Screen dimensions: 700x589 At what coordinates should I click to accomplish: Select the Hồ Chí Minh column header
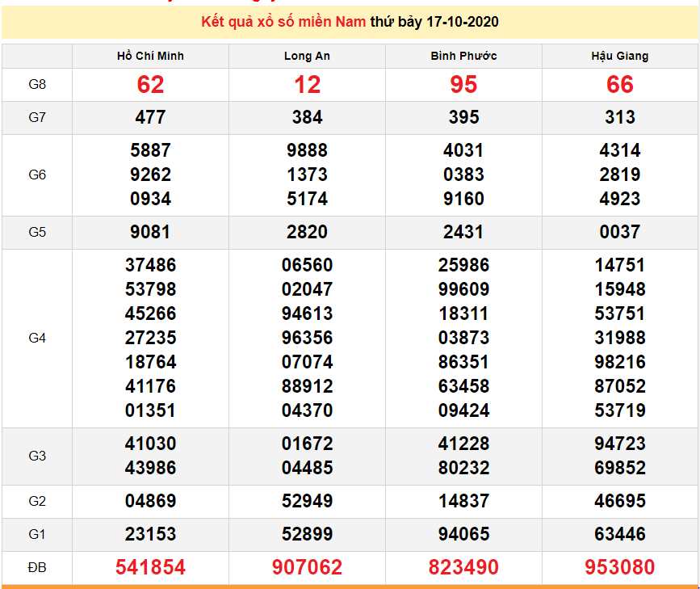(x=150, y=56)
